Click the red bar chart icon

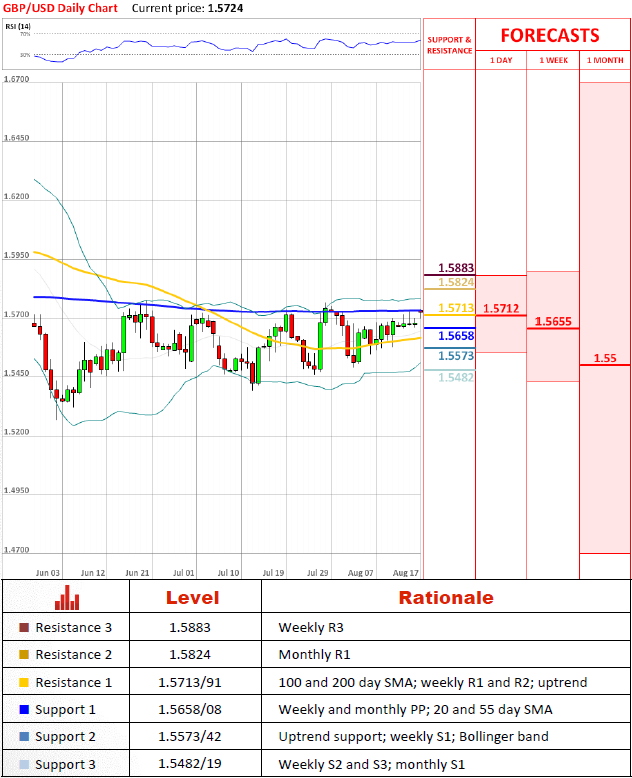[67, 597]
